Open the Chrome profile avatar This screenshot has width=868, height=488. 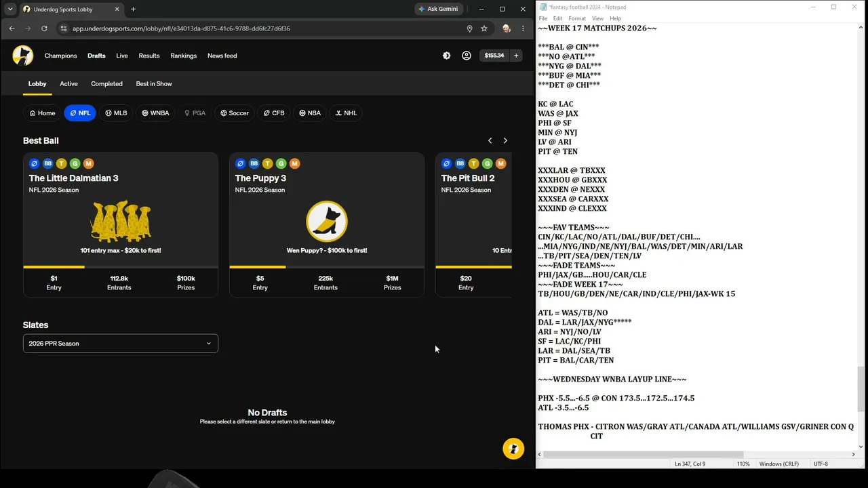pos(507,28)
